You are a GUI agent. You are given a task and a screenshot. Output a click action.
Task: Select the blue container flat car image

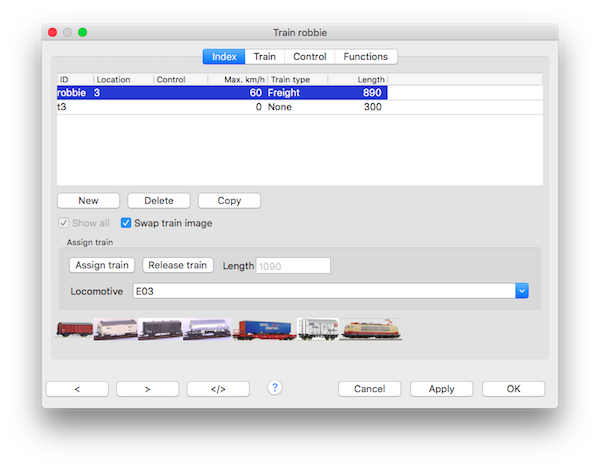[264, 330]
